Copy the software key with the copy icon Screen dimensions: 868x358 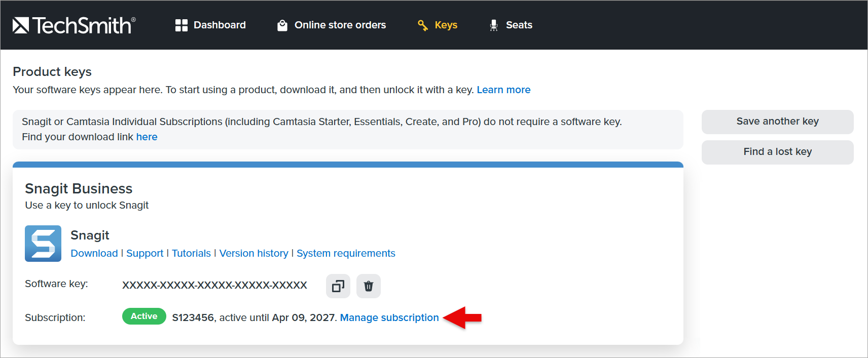pos(338,286)
